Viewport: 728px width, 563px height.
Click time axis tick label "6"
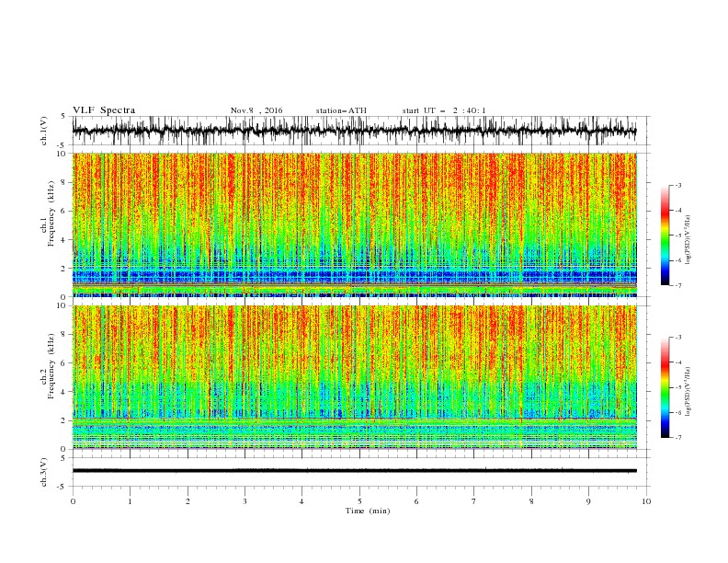(x=416, y=501)
